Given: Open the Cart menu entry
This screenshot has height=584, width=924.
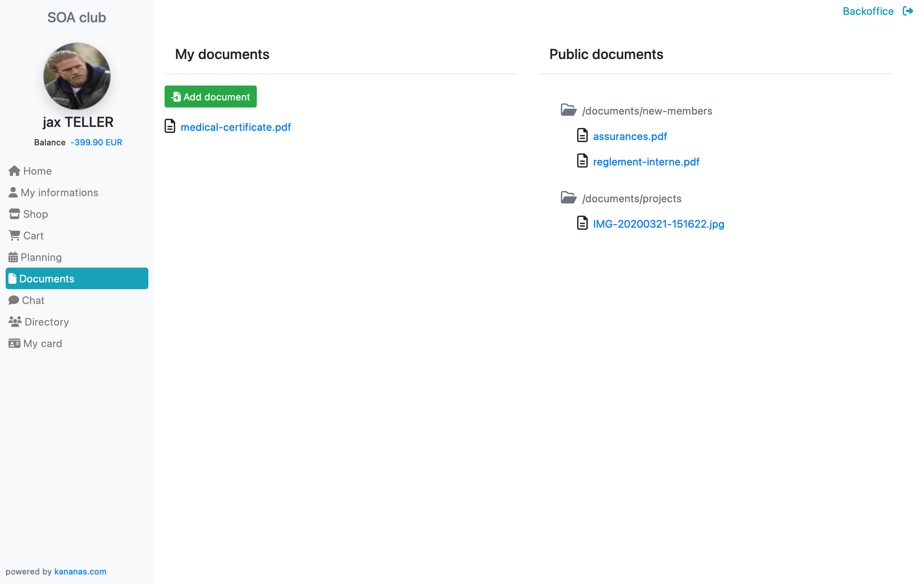Looking at the screenshot, I should 77,235.
